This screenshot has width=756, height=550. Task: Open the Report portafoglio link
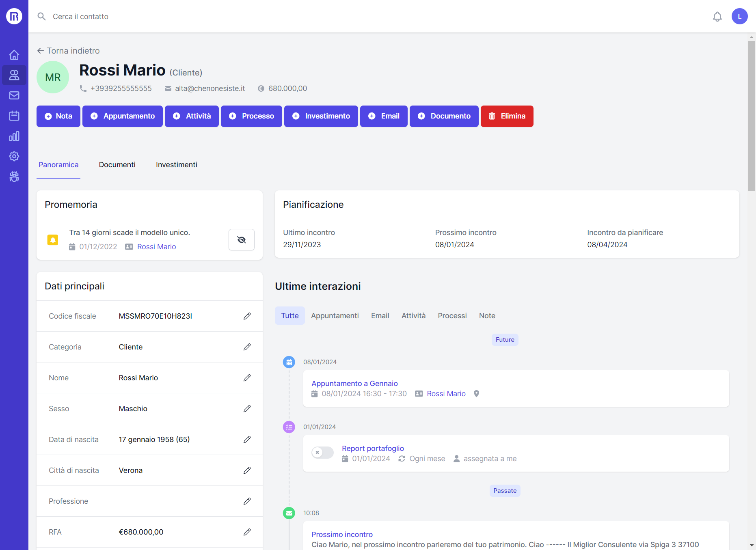[x=373, y=449]
